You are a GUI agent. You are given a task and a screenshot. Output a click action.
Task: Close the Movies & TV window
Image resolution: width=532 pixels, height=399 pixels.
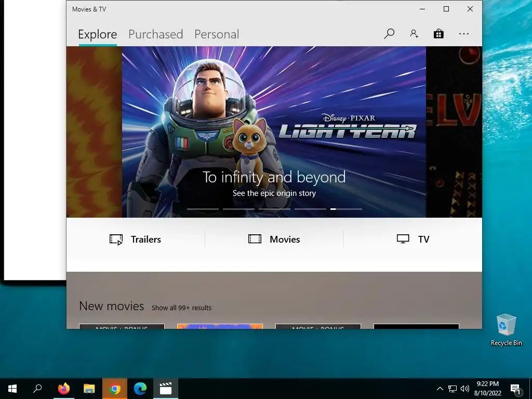click(x=470, y=9)
